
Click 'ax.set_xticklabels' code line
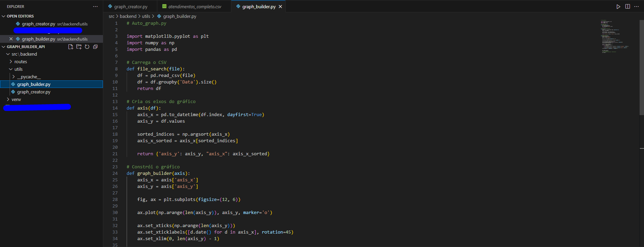point(215,232)
